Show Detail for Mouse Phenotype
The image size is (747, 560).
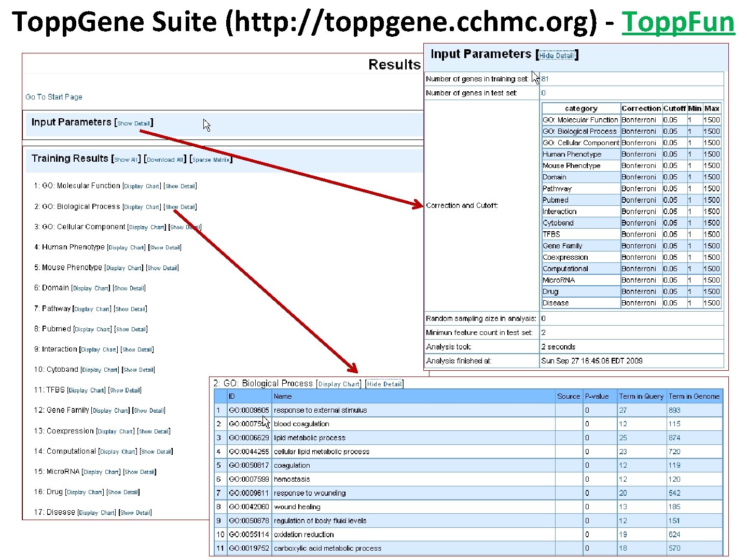(162, 268)
